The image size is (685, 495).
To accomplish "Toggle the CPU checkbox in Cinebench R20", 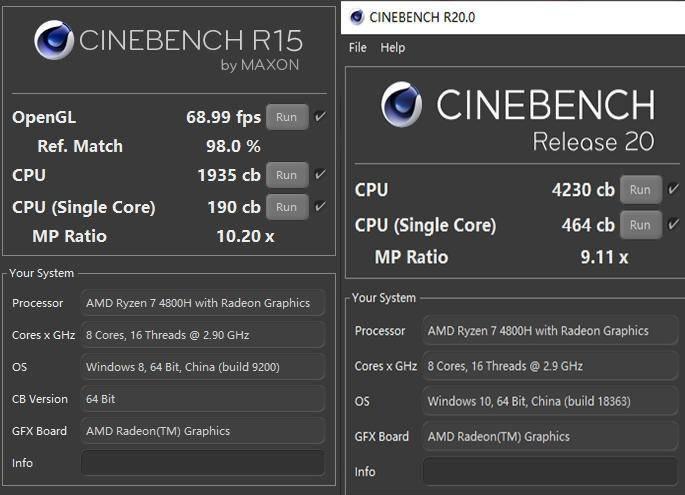I will coord(673,189).
